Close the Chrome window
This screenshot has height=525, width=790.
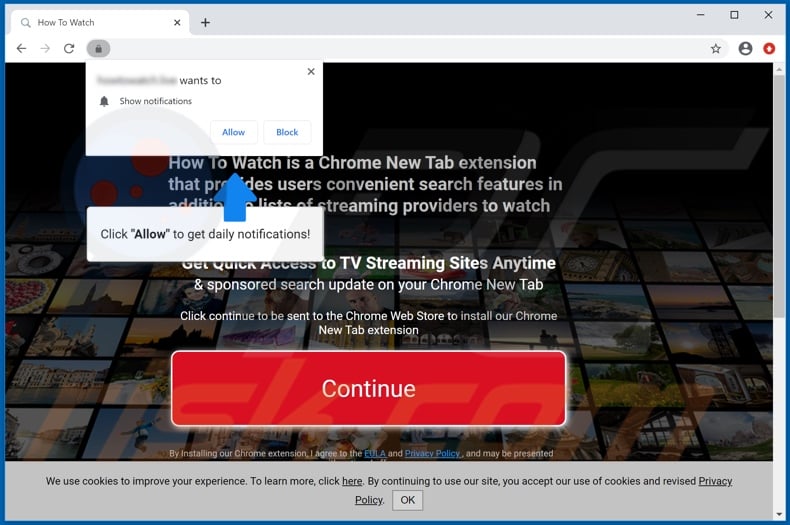pos(768,15)
